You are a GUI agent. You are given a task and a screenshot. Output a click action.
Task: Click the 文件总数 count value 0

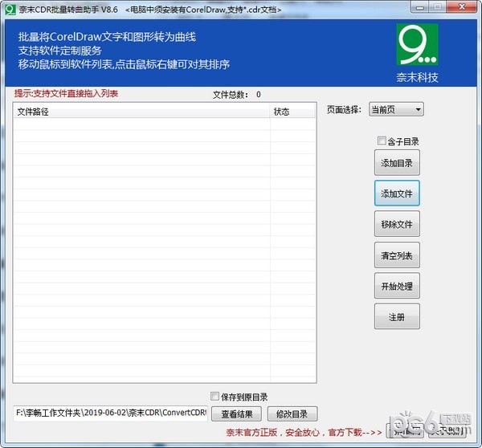[258, 95]
